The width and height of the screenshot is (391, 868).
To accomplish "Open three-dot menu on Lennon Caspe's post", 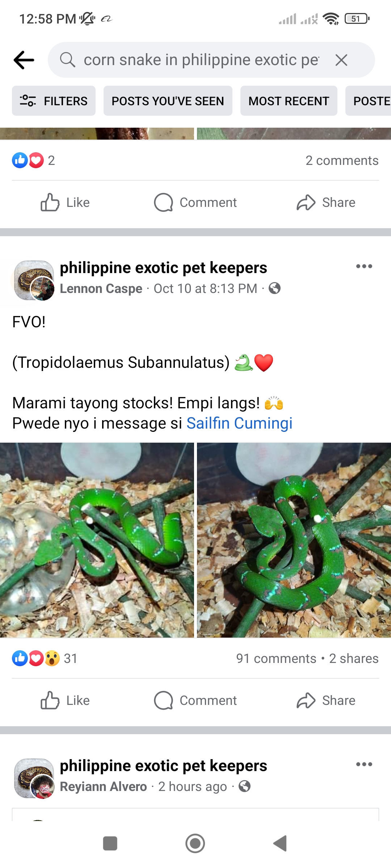I will pos(364,267).
